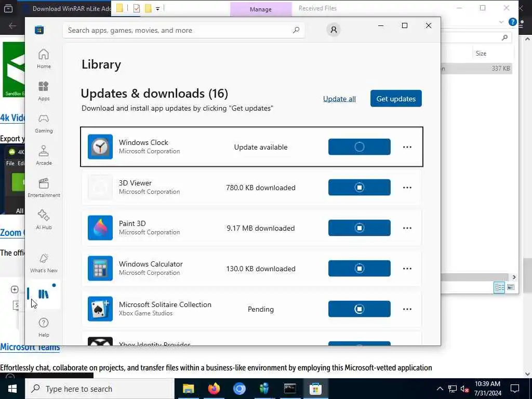Open more options for Windows Calculator

[x=407, y=269]
